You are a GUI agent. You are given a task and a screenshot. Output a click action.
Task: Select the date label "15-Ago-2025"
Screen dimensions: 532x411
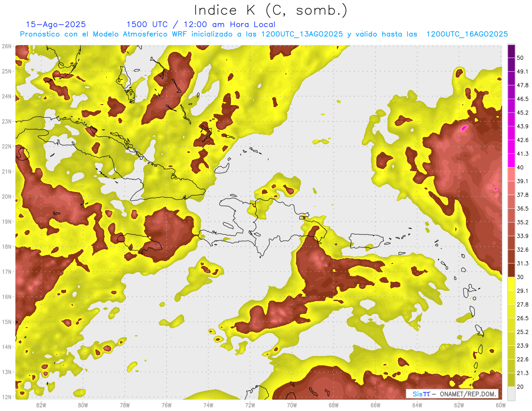point(56,24)
